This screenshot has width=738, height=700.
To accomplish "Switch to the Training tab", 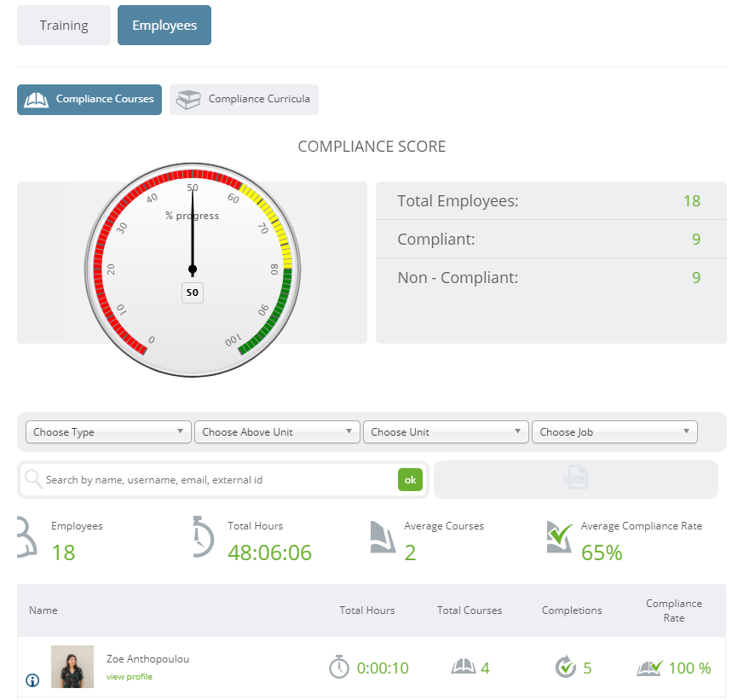I will click(x=64, y=26).
